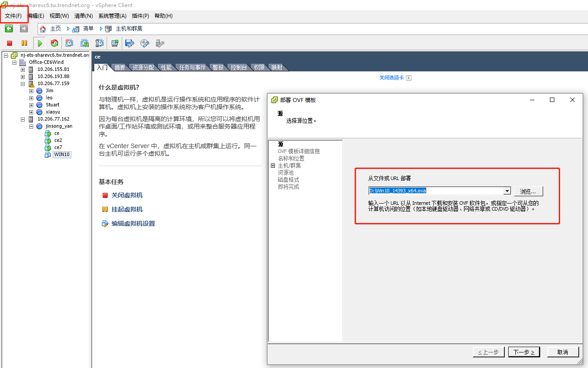Open the 帮助(H) menu

[163, 16]
